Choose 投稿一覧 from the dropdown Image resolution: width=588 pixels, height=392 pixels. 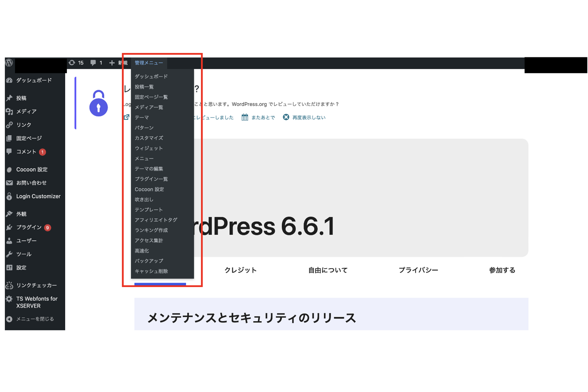162,87
